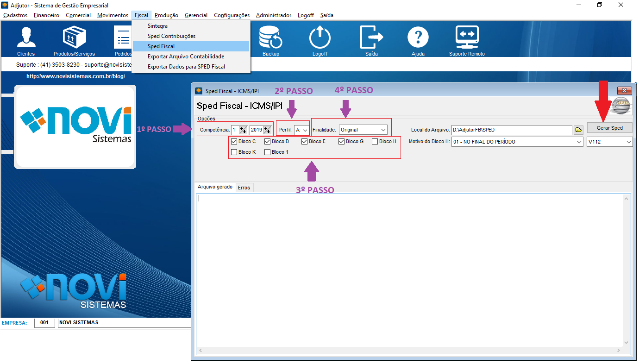Click the NOVI SISTEMAS company name field
Screen dimensions: 639x364
(124, 323)
